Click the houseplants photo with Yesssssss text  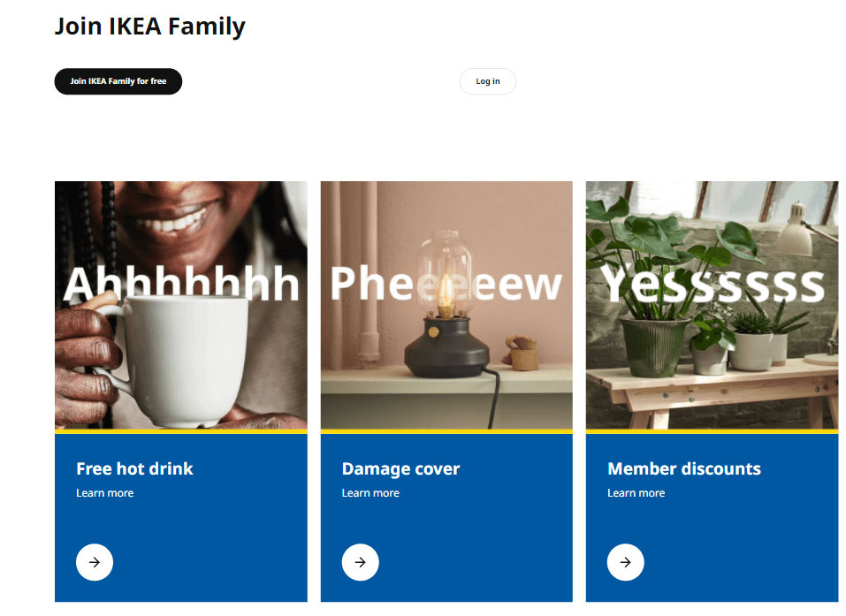[712, 305]
